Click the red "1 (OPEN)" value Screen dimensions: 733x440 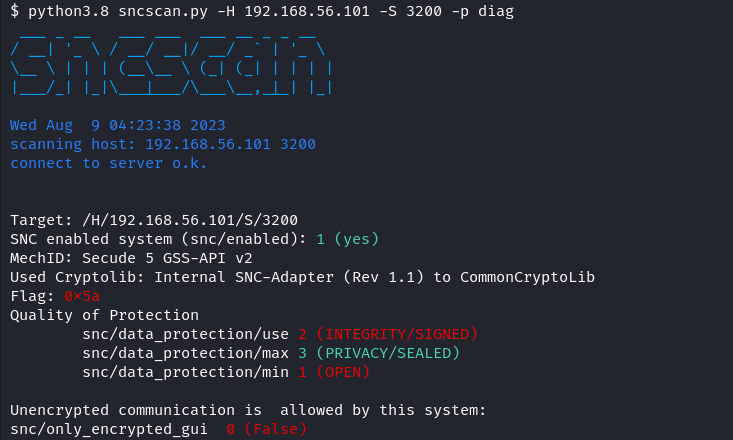point(334,372)
